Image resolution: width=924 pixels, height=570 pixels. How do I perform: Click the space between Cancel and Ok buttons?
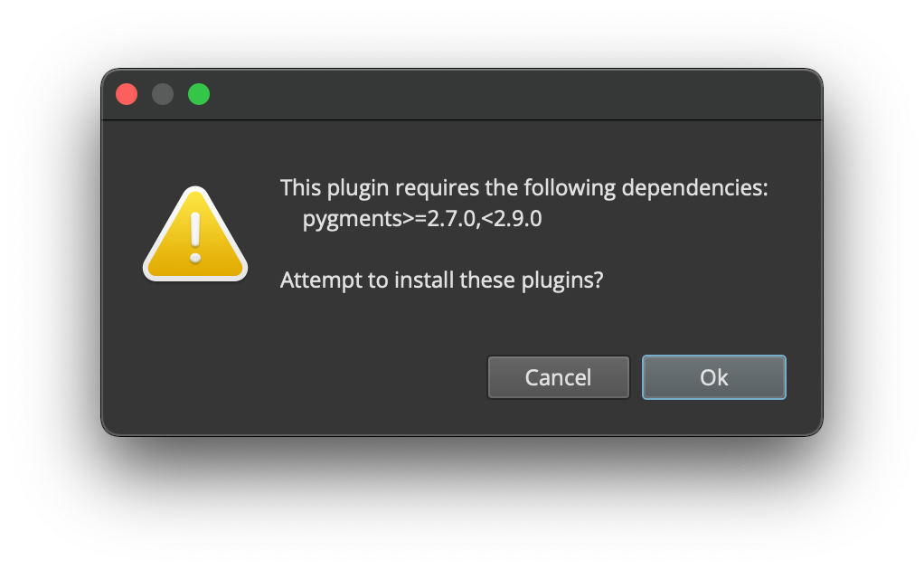tap(636, 377)
